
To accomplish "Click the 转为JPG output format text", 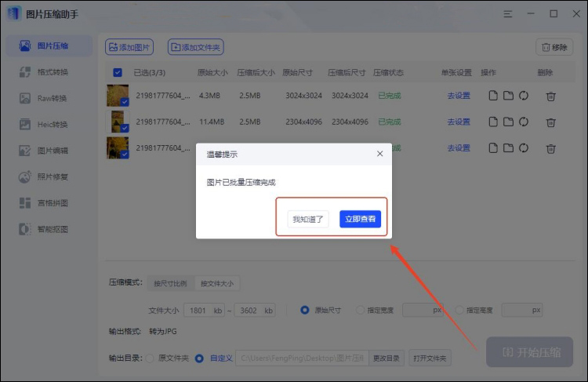I will pyautogui.click(x=163, y=332).
